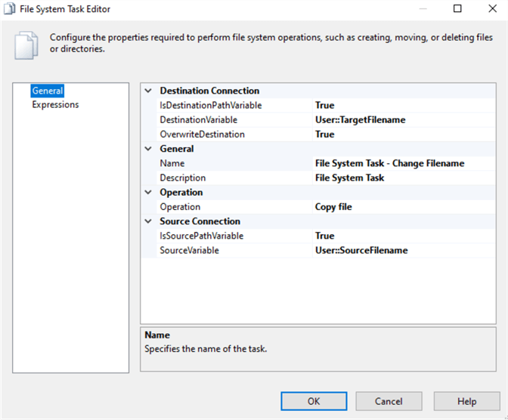
Task: Edit the Name field value
Action: click(404, 163)
